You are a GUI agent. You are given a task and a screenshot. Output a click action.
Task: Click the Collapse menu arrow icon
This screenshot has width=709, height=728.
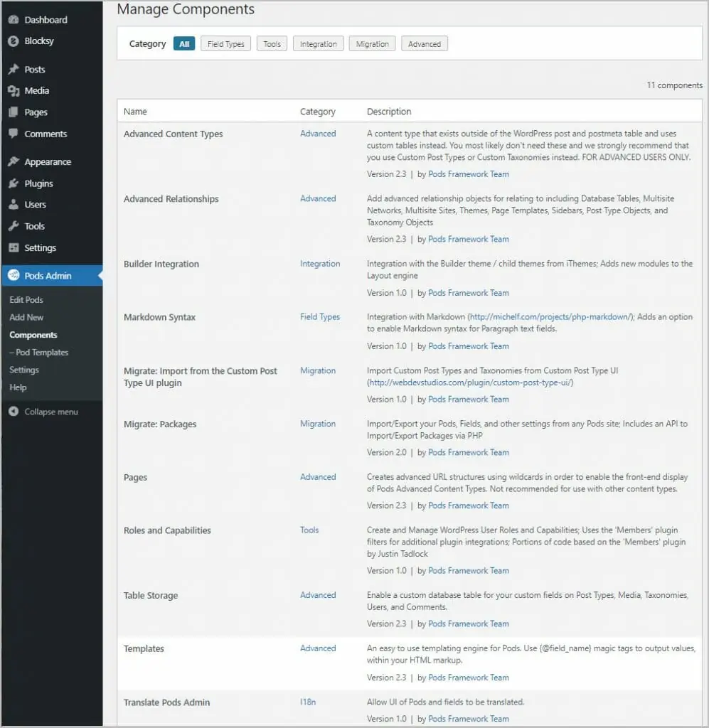tap(14, 412)
